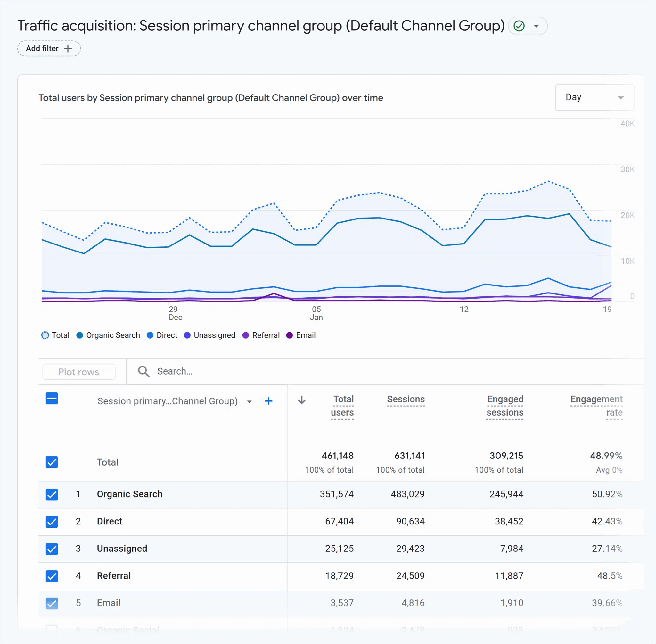Open the report status dropdown arrow
This screenshot has height=644, width=656.
[x=536, y=26]
